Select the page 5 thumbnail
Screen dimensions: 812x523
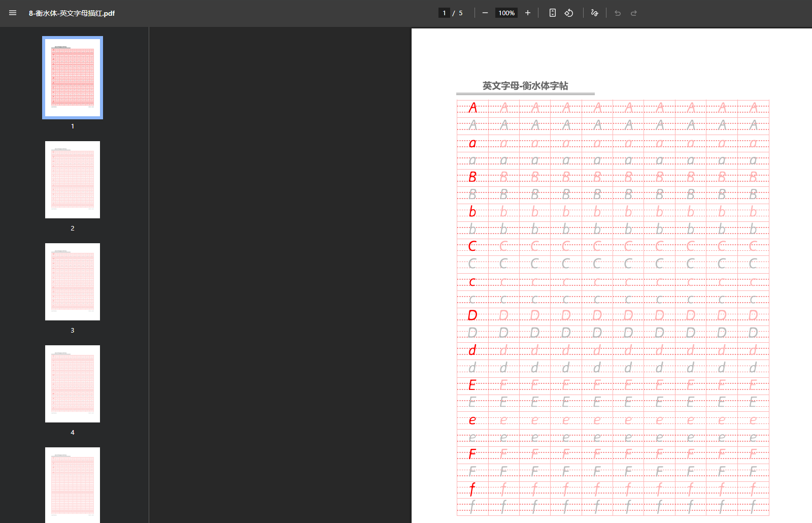[73, 484]
